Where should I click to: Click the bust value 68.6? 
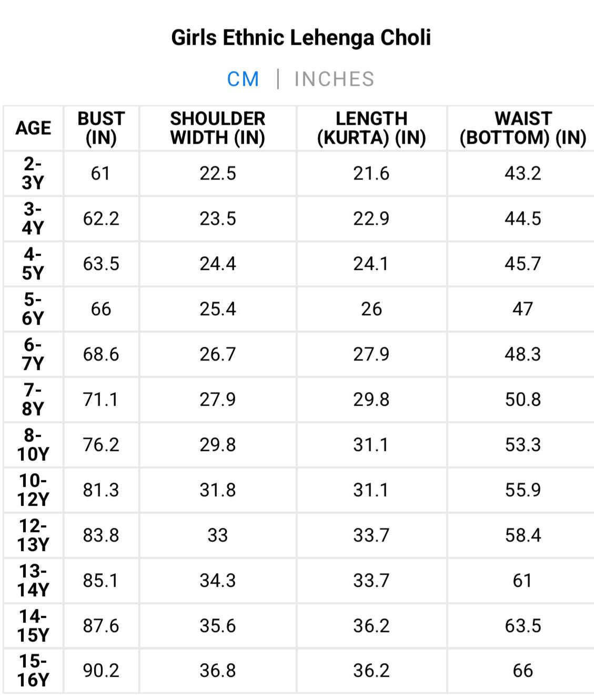(101, 354)
